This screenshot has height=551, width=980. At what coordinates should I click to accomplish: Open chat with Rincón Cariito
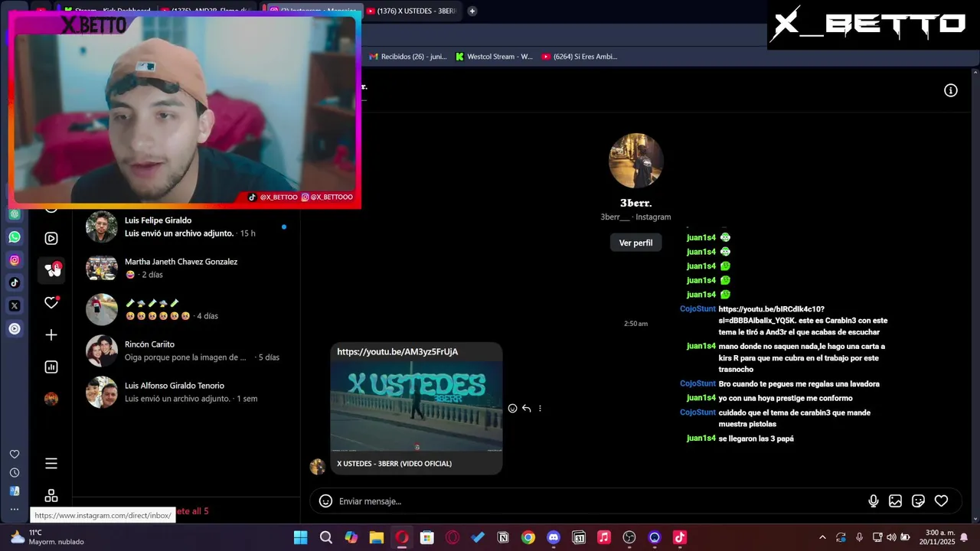pos(186,350)
